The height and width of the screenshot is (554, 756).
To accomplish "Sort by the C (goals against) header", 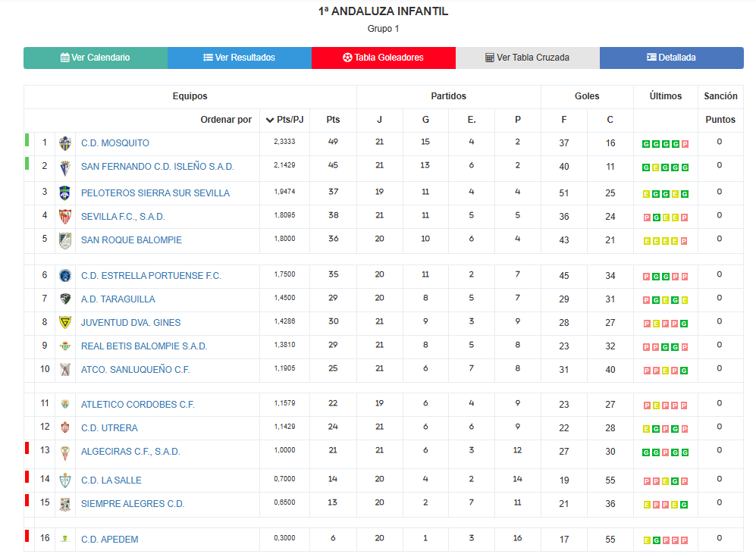I will coord(610,120).
